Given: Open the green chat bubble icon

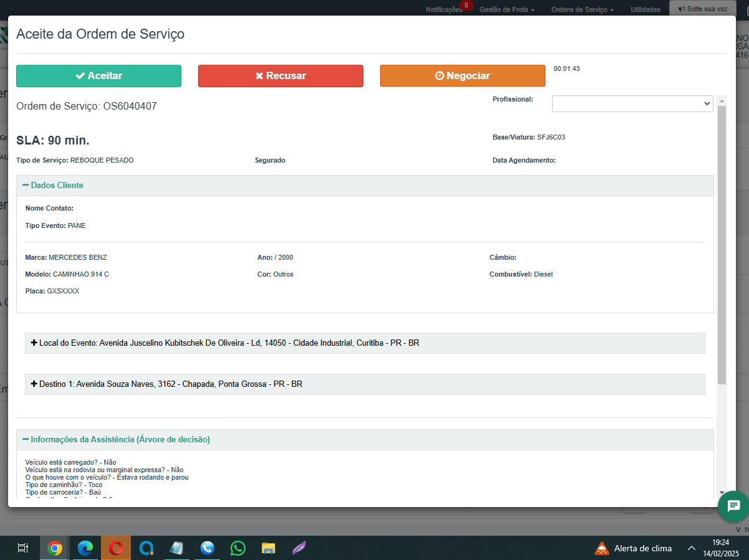Looking at the screenshot, I should [733, 506].
